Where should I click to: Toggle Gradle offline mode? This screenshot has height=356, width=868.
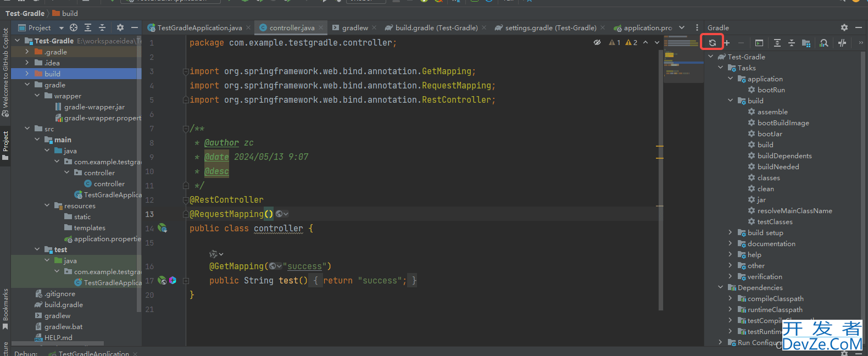point(842,43)
